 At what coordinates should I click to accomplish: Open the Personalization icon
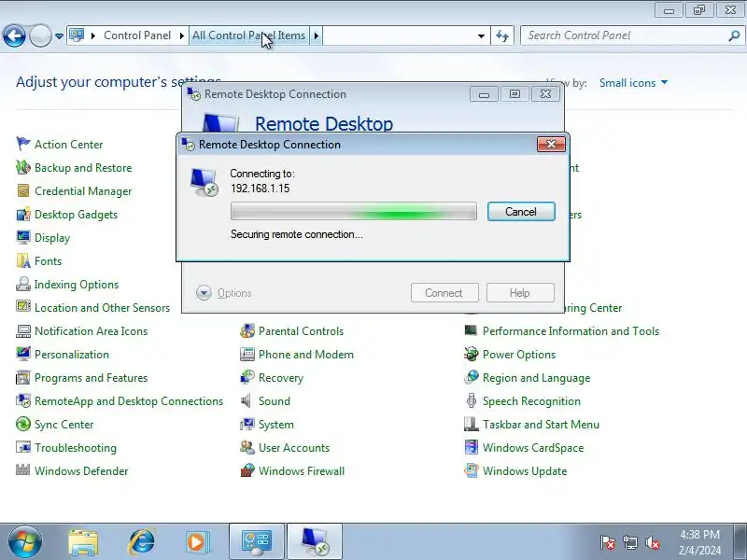(x=22, y=354)
